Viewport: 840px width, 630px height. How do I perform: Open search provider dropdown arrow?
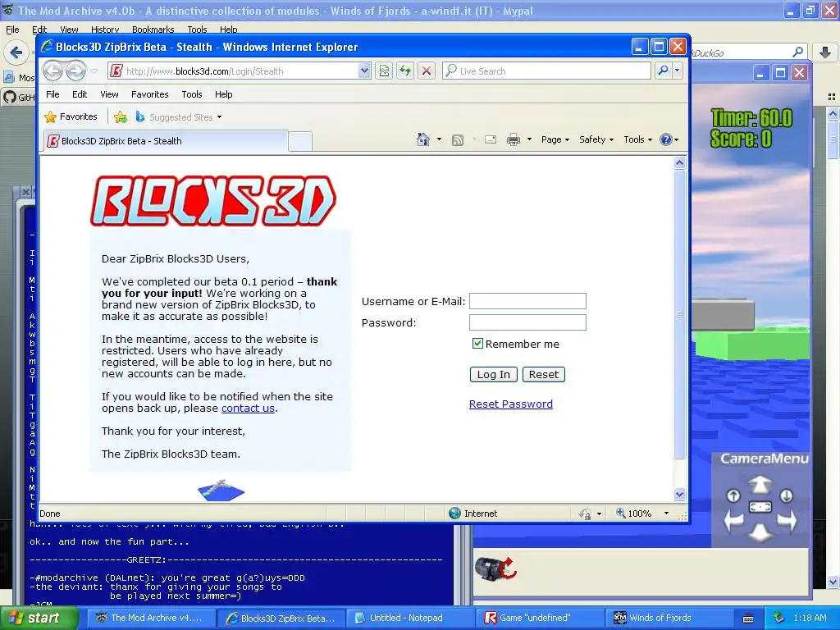pyautogui.click(x=677, y=71)
